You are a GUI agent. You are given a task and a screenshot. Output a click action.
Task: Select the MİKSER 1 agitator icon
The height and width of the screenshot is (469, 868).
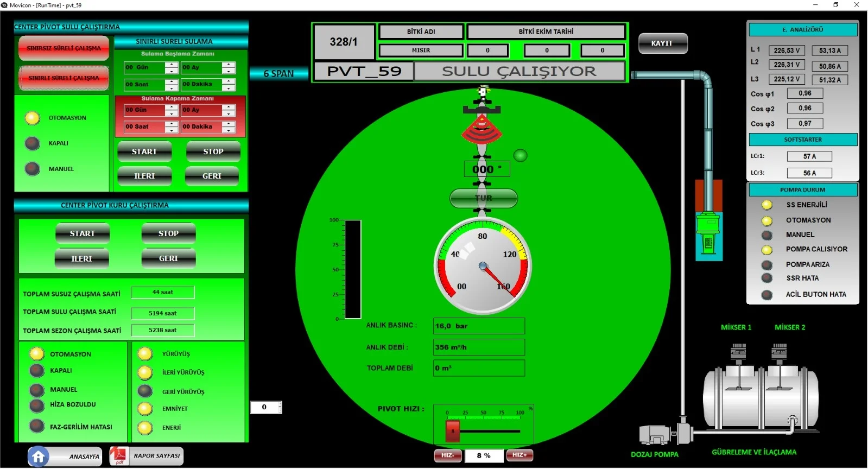coord(738,353)
